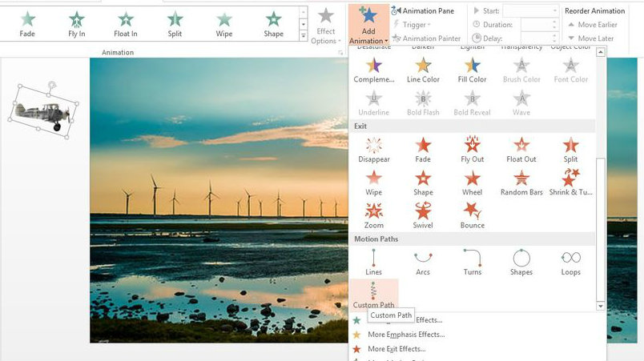Apply the Wipe entrance animation in ribbon
Screen dimensions: 644x361
[x=223, y=24]
